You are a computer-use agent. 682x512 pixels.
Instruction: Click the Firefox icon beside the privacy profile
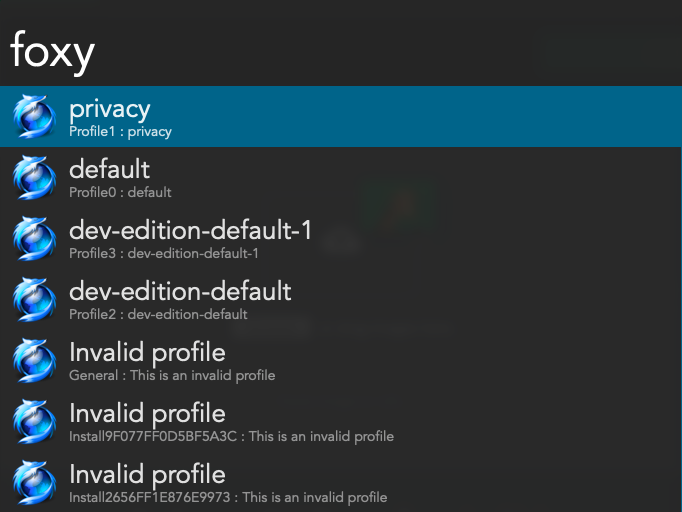click(35, 117)
